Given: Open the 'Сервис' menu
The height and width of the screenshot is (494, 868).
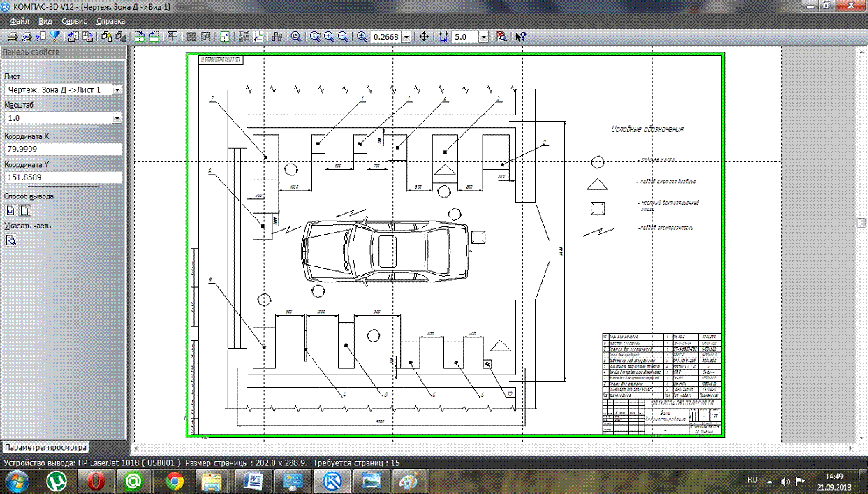Looking at the screenshot, I should 74,21.
